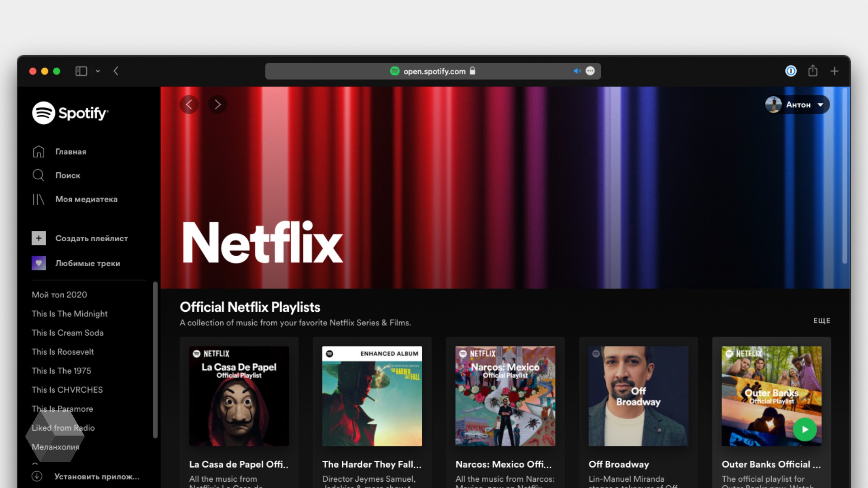Click Антон's profile avatar

pos(774,105)
